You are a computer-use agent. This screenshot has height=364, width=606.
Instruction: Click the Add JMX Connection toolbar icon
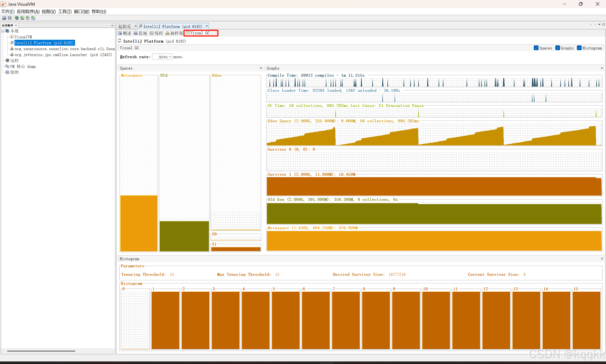22,18
